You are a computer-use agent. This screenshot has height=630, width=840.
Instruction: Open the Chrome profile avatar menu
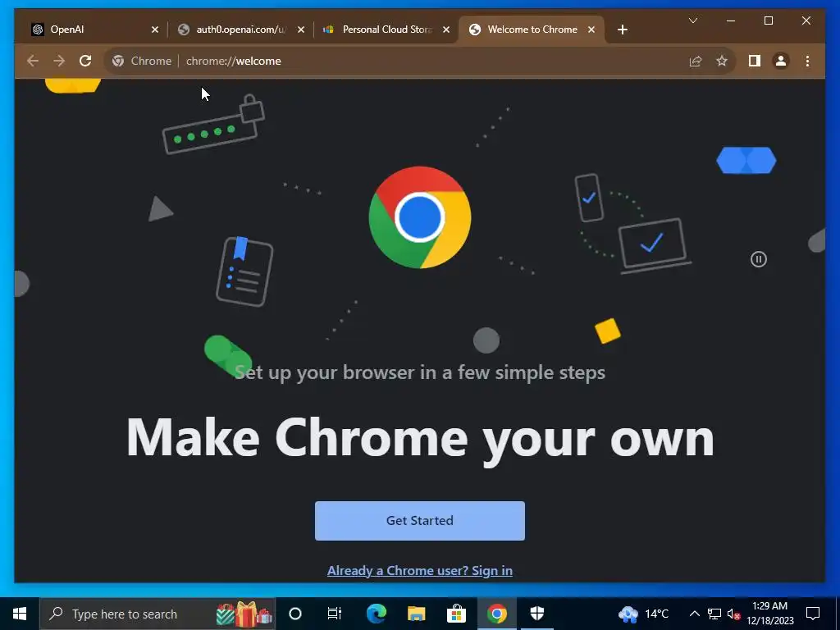781,61
